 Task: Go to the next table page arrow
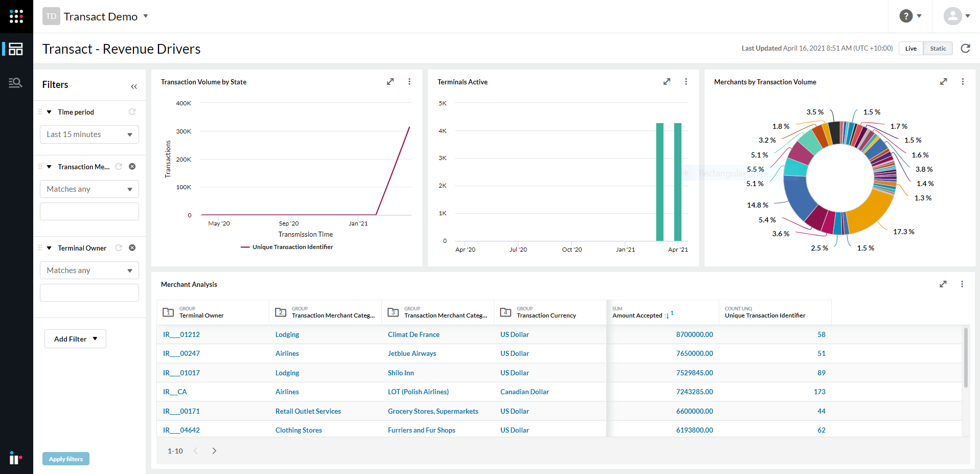[x=214, y=450]
